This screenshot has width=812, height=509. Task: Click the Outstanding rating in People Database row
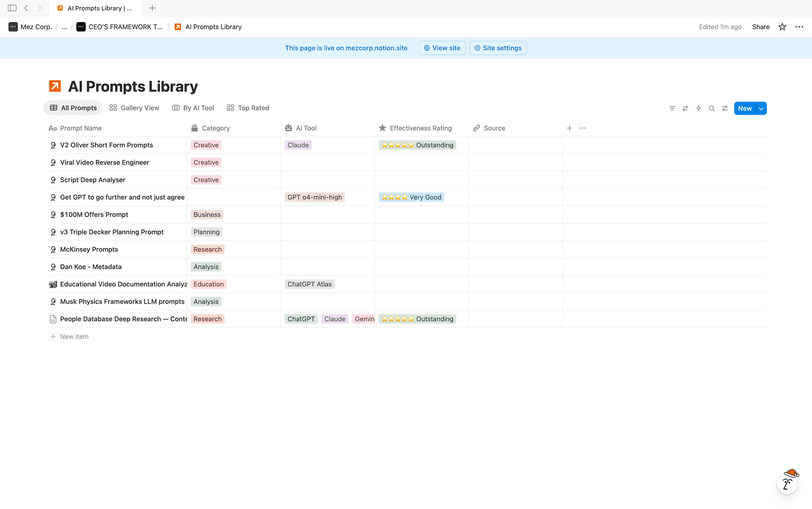point(417,319)
